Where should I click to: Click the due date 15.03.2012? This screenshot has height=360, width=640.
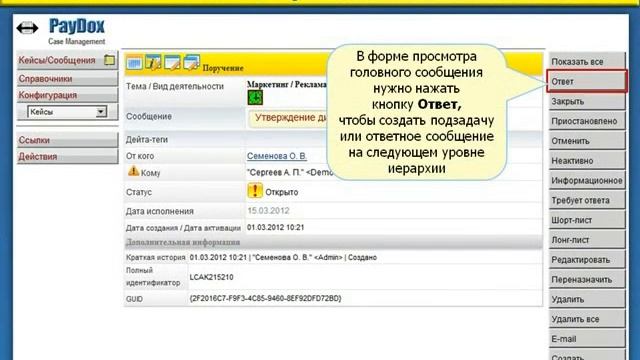[268, 211]
